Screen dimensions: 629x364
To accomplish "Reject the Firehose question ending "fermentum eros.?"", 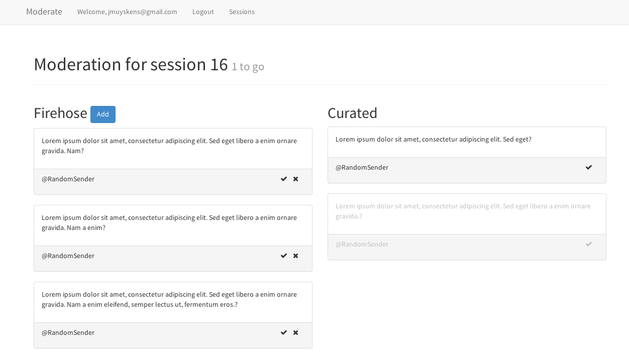I will click(296, 333).
